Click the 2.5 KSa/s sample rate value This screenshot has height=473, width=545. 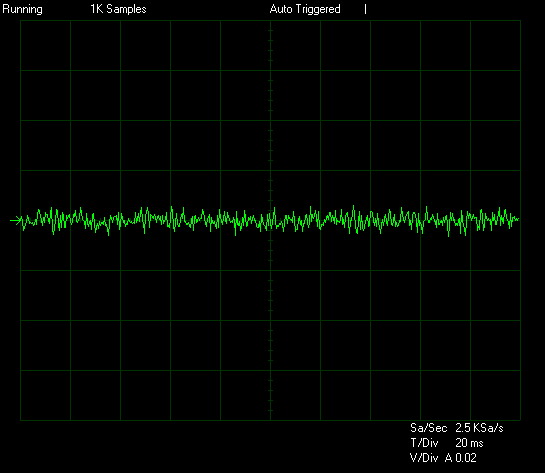(479, 428)
